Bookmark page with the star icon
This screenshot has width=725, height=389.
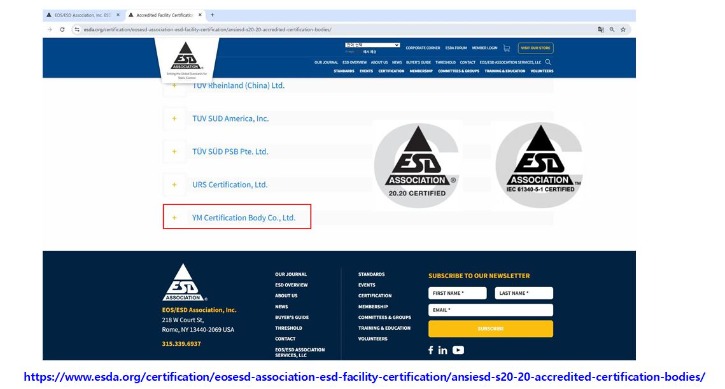[623, 30]
